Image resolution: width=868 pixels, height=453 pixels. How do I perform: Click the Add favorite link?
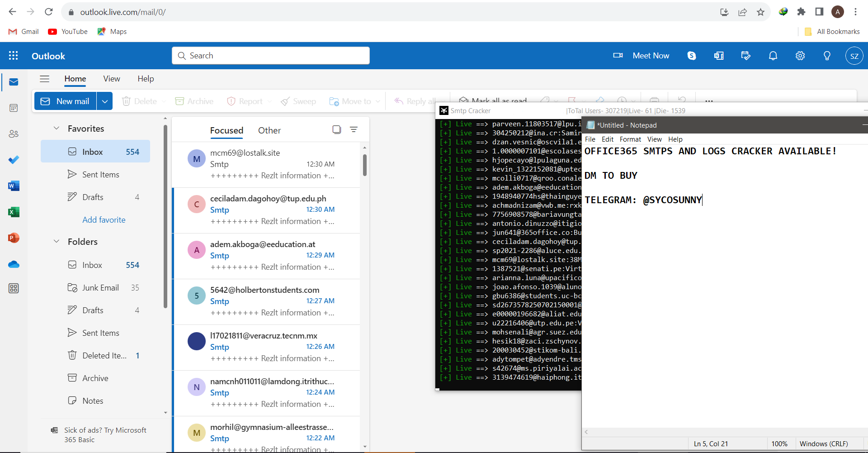point(104,220)
